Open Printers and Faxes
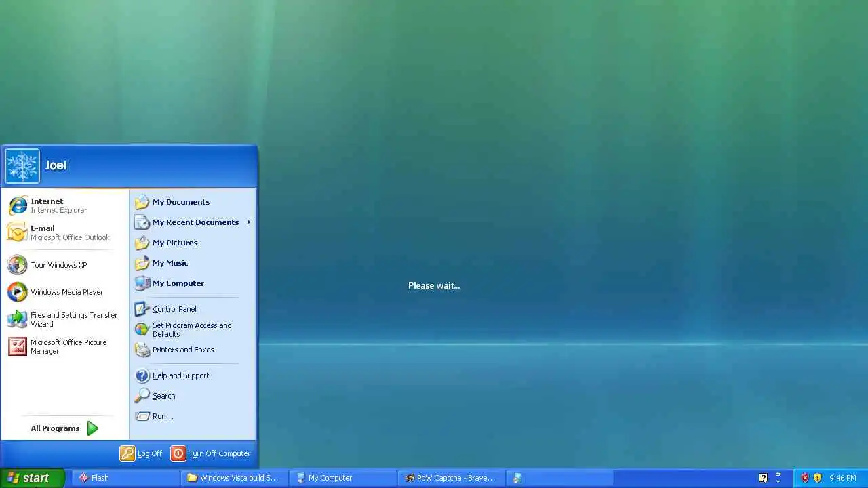The height and width of the screenshot is (488, 868). (x=193, y=350)
